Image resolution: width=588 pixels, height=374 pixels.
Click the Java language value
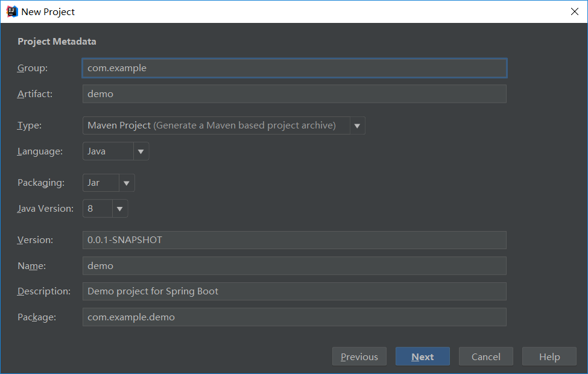pyautogui.click(x=108, y=151)
